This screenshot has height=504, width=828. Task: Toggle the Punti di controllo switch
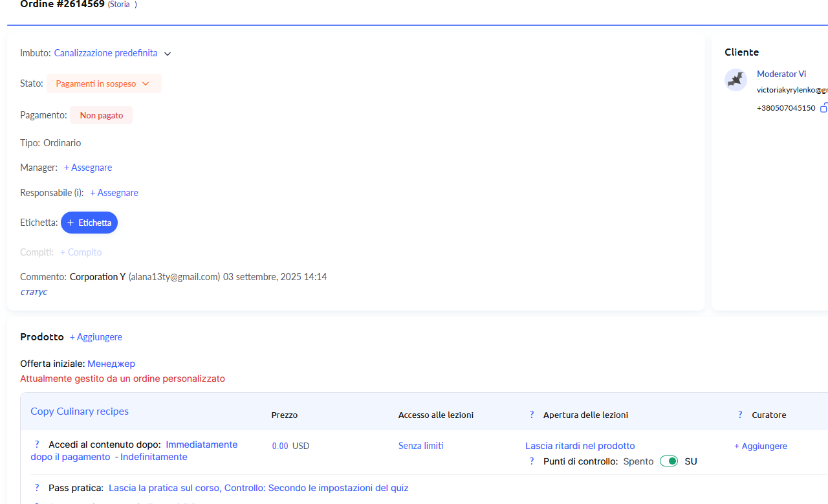pyautogui.click(x=669, y=461)
